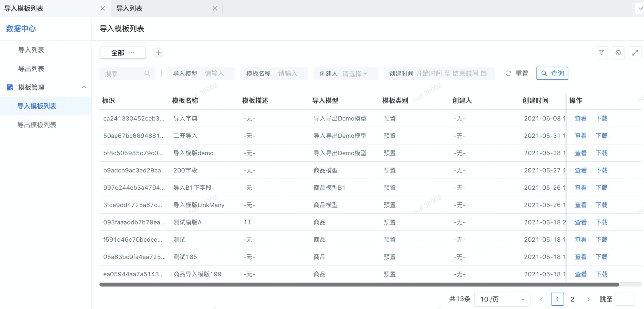Image resolution: width=644 pixels, height=309 pixels.
Task: Go to previous page arrow
Action: tap(541, 299)
